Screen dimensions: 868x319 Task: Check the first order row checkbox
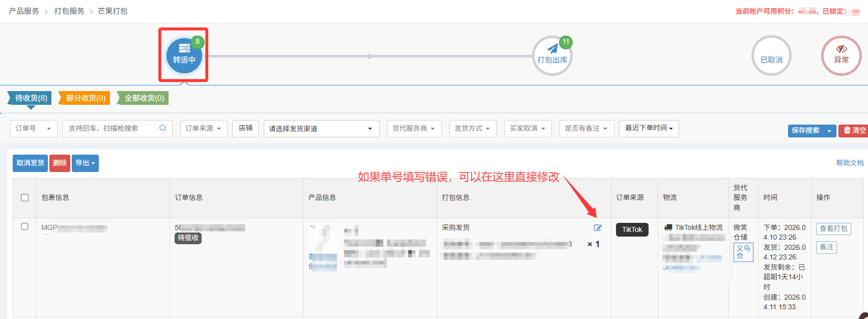[x=24, y=226]
